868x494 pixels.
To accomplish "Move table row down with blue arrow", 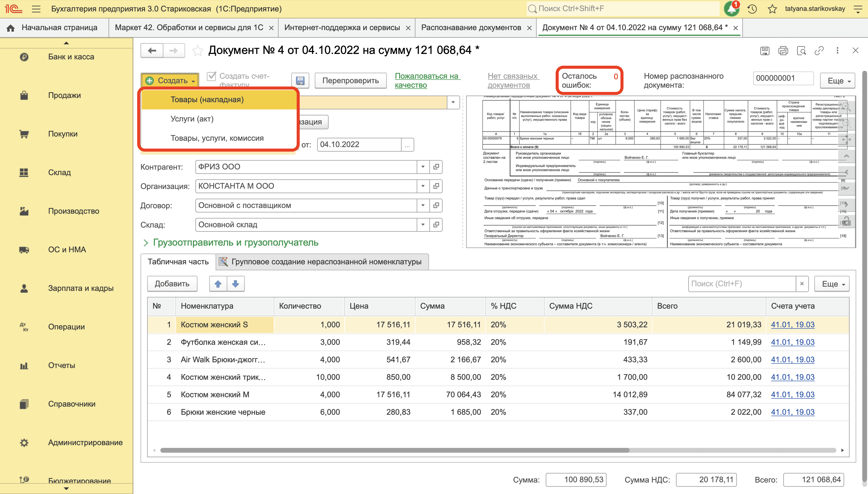I will point(235,284).
